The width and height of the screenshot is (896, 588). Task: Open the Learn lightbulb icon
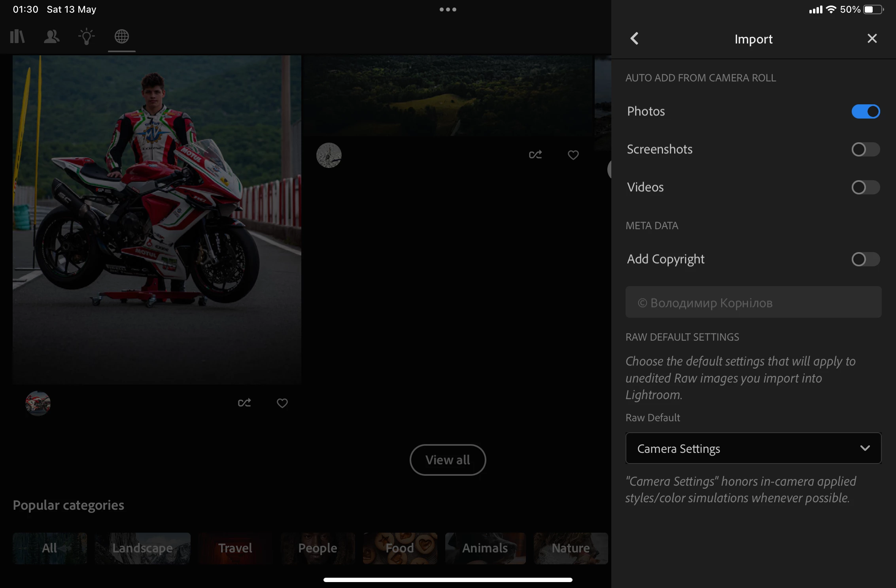point(86,37)
